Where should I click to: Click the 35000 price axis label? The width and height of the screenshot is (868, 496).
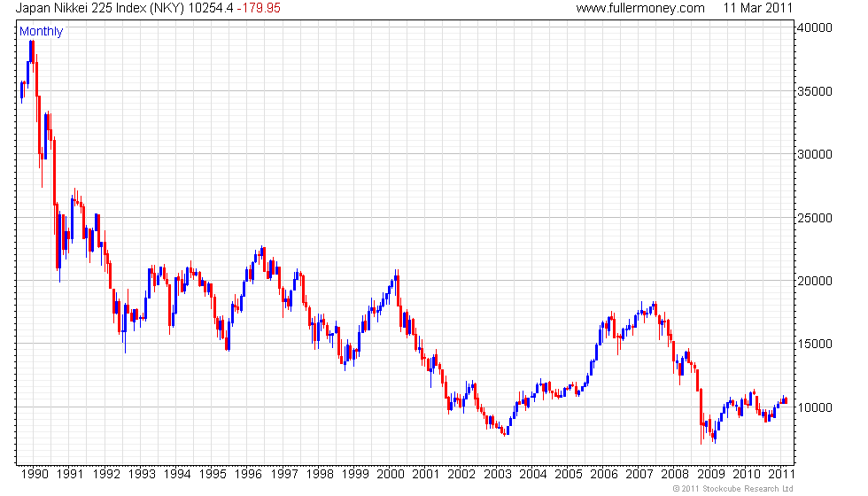click(814, 91)
